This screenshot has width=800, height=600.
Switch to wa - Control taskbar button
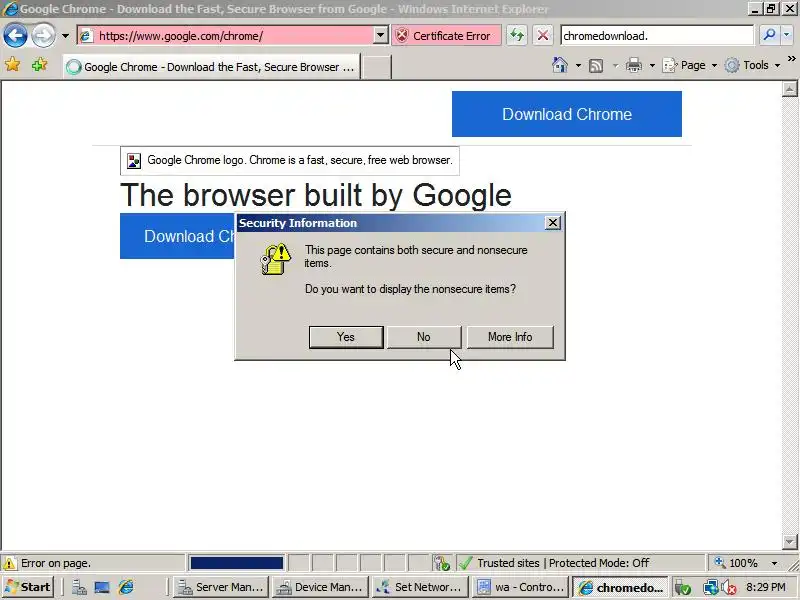coord(520,587)
